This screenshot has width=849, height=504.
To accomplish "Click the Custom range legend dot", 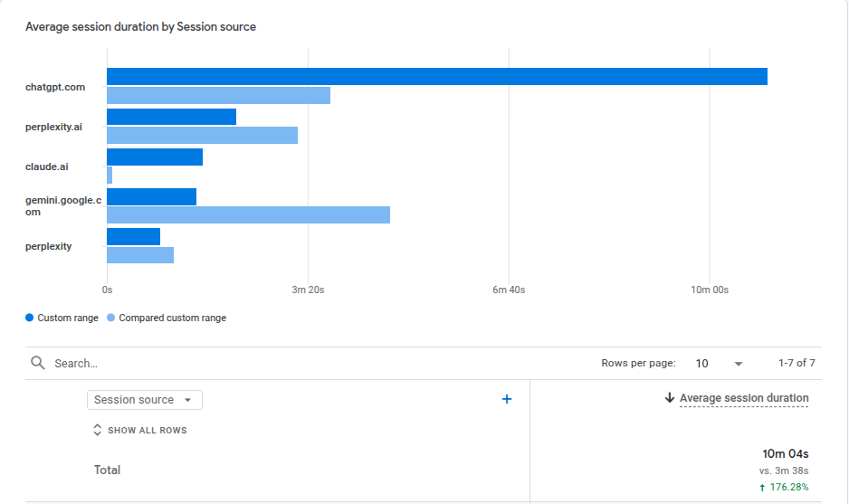I will (x=30, y=318).
